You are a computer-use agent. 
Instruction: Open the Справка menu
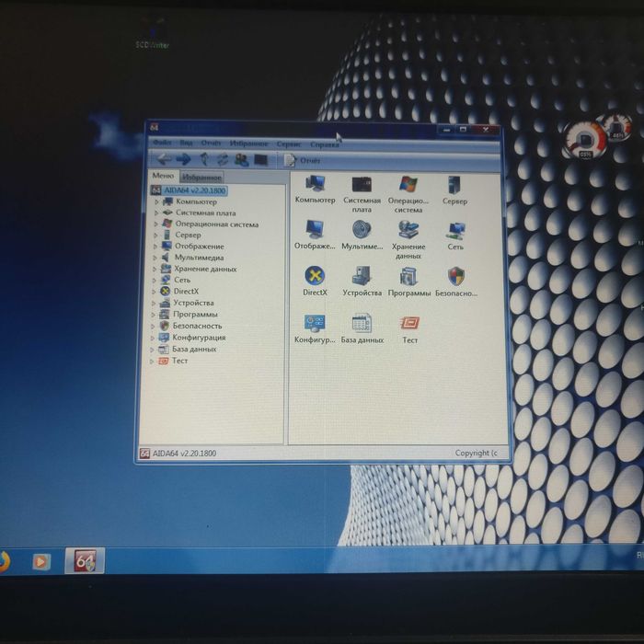pos(325,144)
